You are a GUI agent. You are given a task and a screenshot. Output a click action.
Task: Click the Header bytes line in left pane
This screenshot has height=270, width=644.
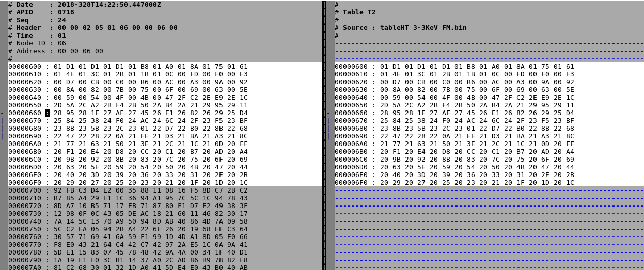[x=93, y=28]
